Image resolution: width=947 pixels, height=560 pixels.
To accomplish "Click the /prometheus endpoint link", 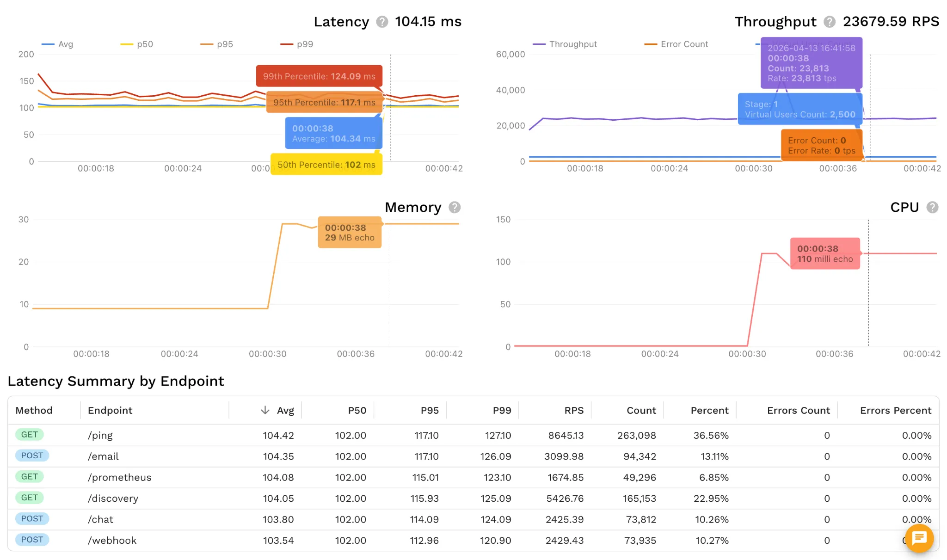I will 119,477.
